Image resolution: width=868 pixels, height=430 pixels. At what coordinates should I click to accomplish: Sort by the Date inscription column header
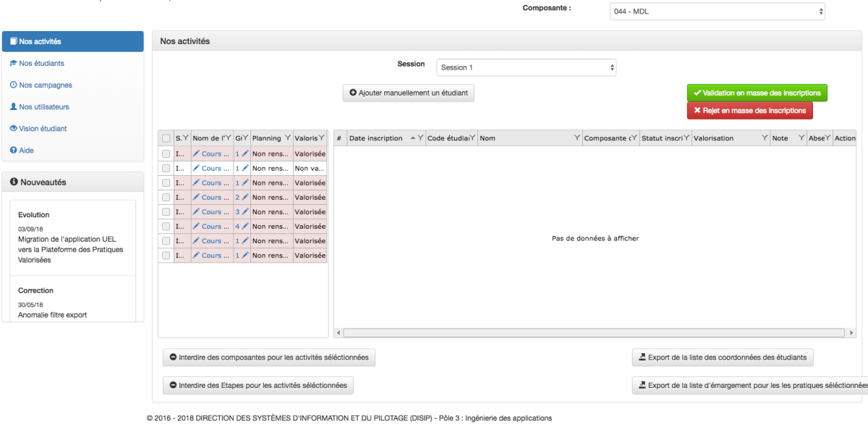(376, 138)
